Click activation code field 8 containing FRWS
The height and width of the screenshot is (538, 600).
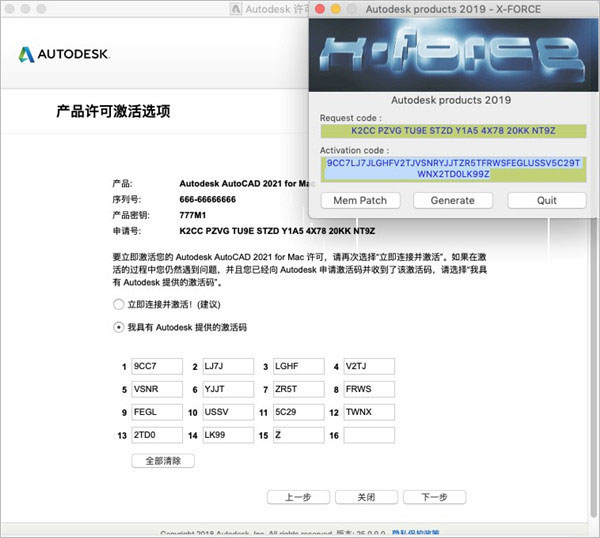(369, 389)
